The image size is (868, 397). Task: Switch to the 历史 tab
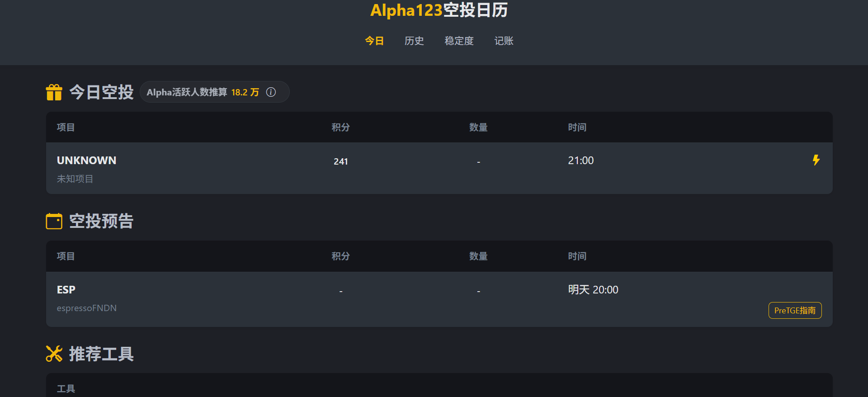[414, 41]
